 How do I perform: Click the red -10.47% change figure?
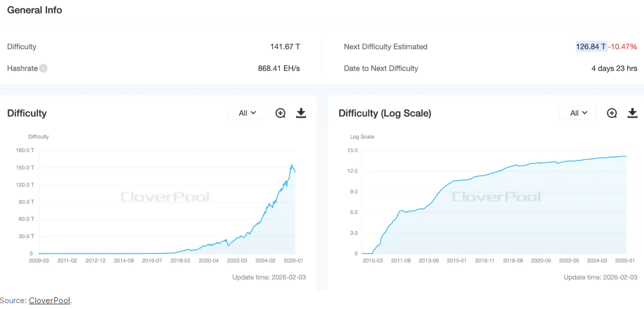[623, 47]
